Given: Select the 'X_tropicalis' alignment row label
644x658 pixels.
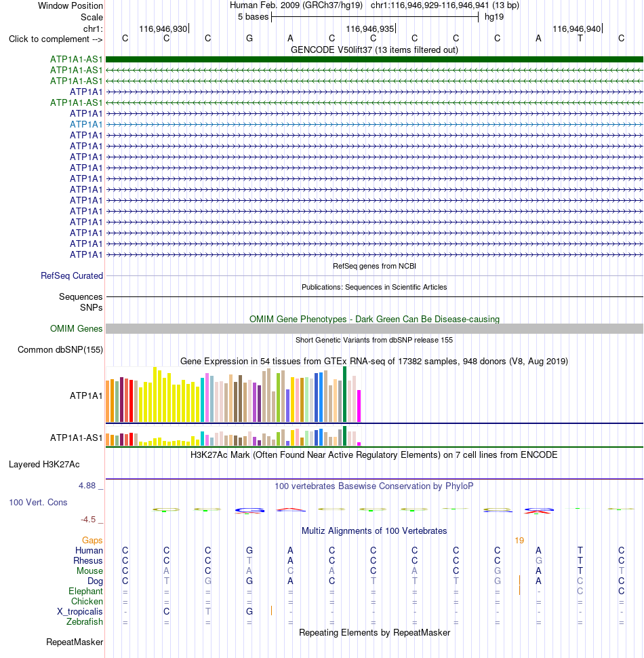Looking at the screenshot, I should pos(80,611).
